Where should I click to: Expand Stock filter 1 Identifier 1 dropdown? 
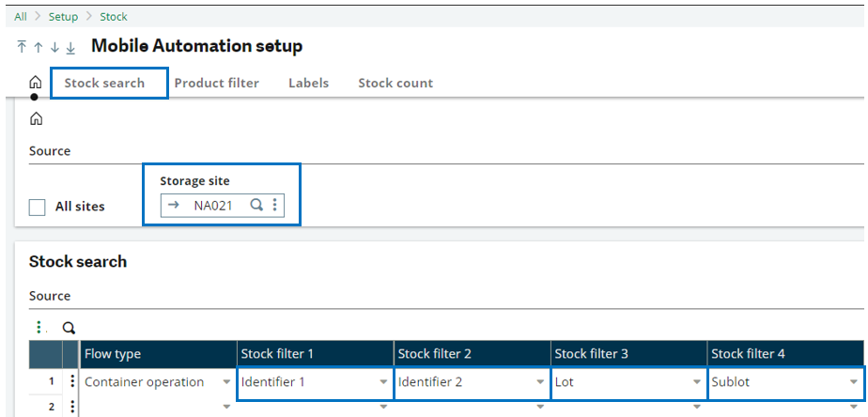point(383,382)
